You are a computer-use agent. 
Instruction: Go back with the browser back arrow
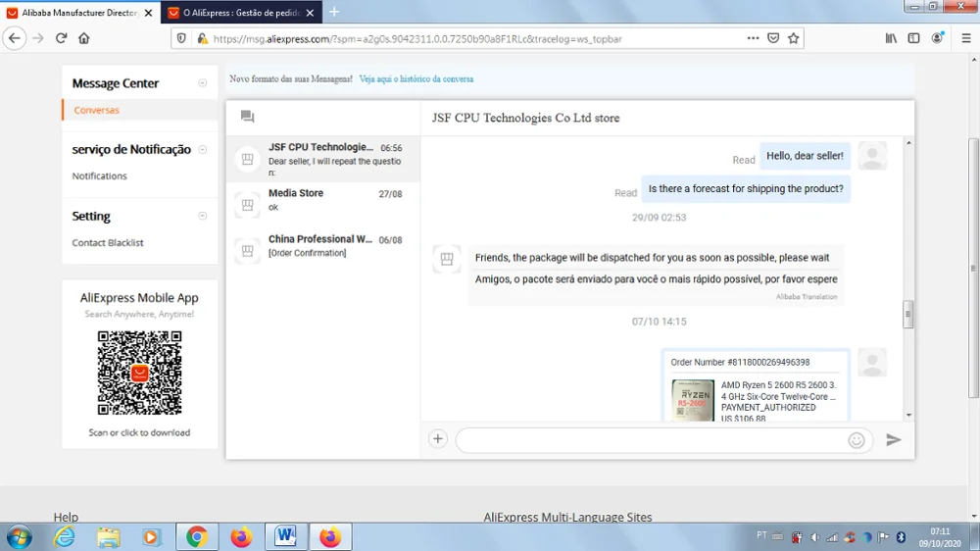click(x=15, y=38)
